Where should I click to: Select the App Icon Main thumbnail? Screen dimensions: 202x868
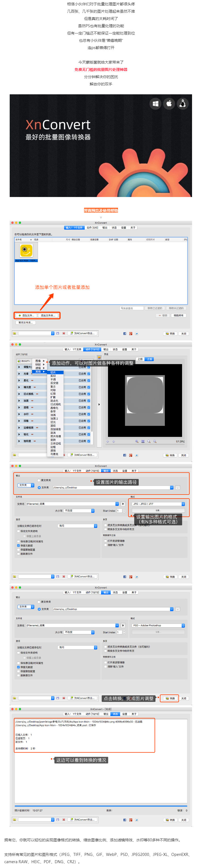point(26,252)
